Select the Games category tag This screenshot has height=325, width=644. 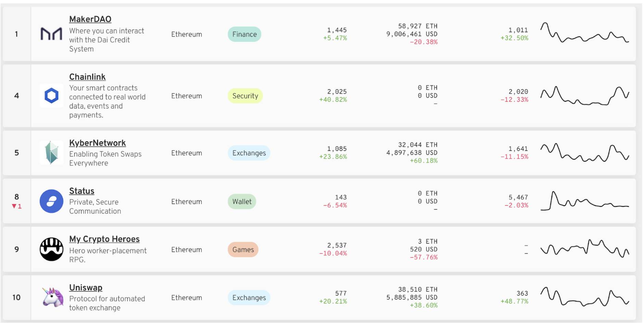click(x=243, y=250)
